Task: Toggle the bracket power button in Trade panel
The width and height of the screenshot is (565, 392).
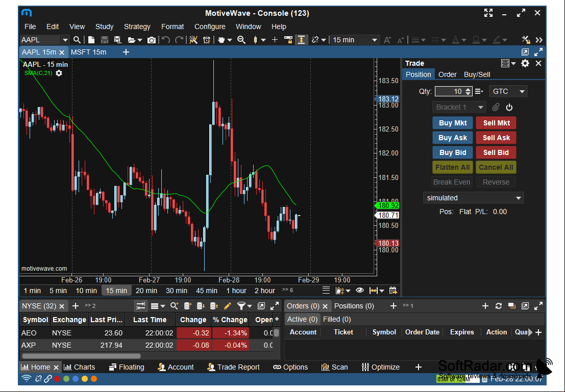Action: 509,107
